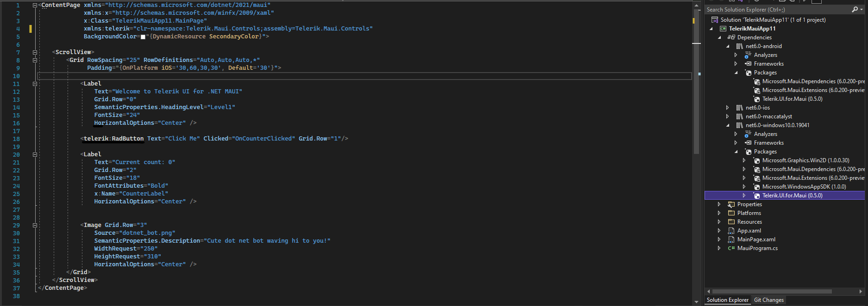The width and height of the screenshot is (868, 306).
Task: Click the Dependencies node icon
Action: coord(731,37)
